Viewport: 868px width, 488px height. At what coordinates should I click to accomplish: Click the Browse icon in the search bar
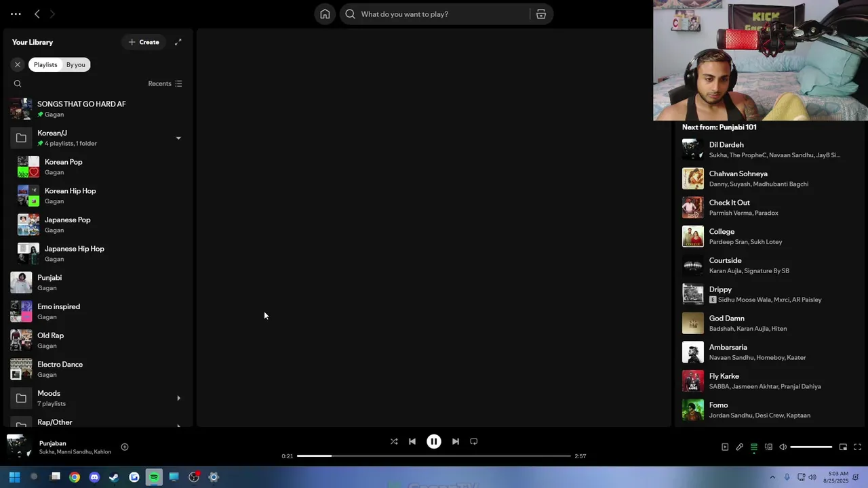pos(541,14)
